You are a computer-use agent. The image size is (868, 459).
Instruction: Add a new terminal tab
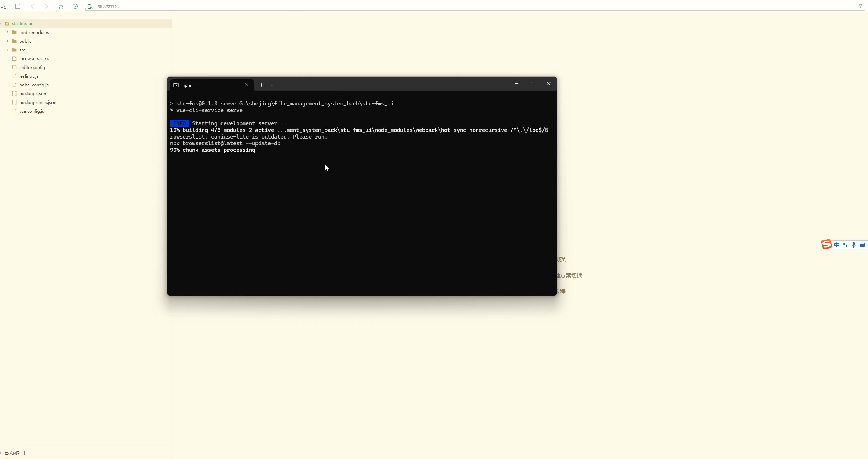[x=261, y=85]
